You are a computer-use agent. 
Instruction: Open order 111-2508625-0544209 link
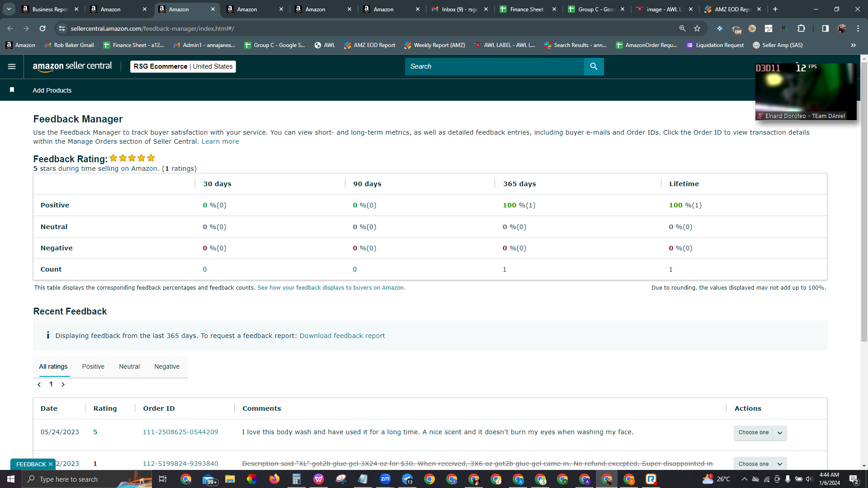180,432
